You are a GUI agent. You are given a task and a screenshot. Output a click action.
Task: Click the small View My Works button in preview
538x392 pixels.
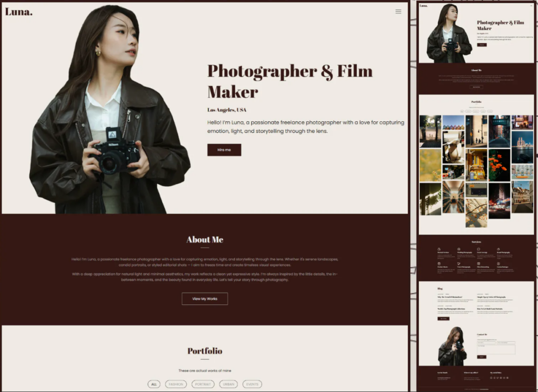point(476,87)
